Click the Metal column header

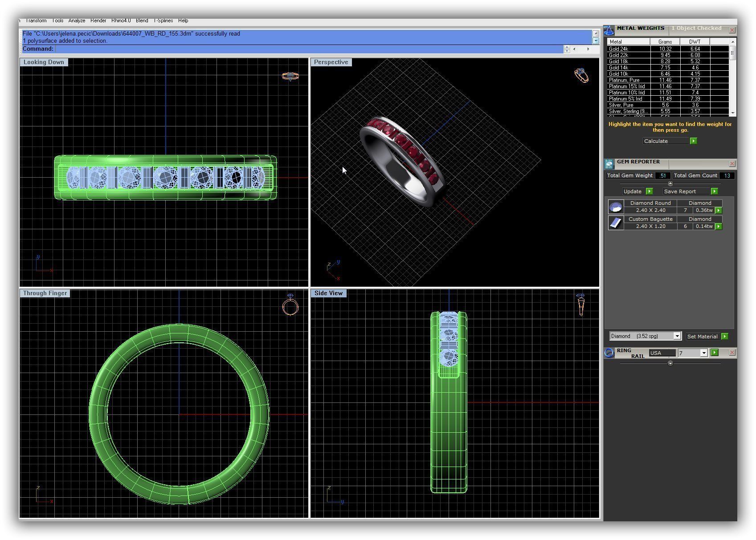coord(629,42)
